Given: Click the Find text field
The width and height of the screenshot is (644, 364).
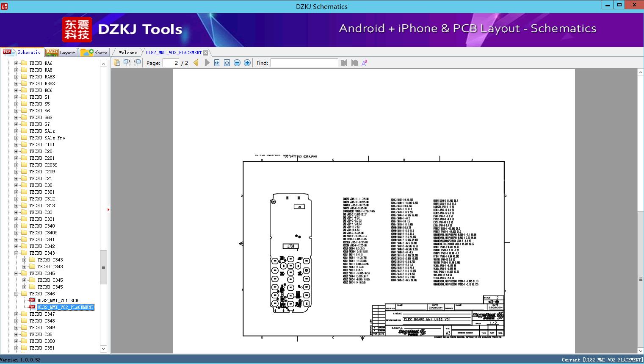Looking at the screenshot, I should tap(304, 63).
